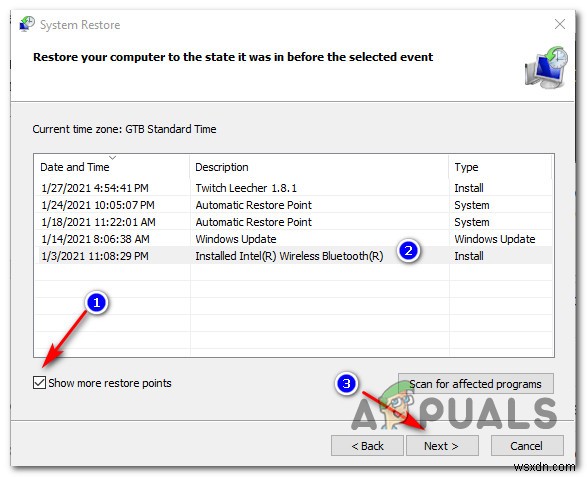This screenshot has height=477, width=587.
Task: Click the Windows Update type cell
Action: point(495,239)
